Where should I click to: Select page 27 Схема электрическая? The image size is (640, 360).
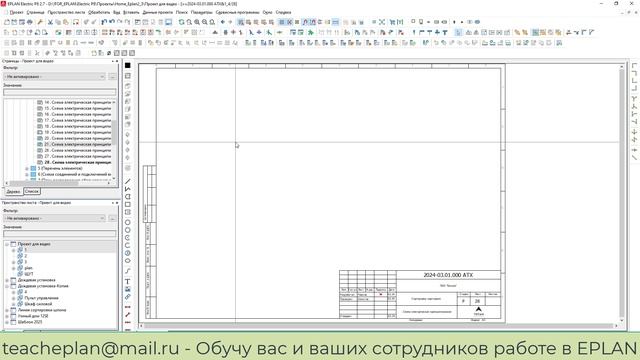[78, 156]
